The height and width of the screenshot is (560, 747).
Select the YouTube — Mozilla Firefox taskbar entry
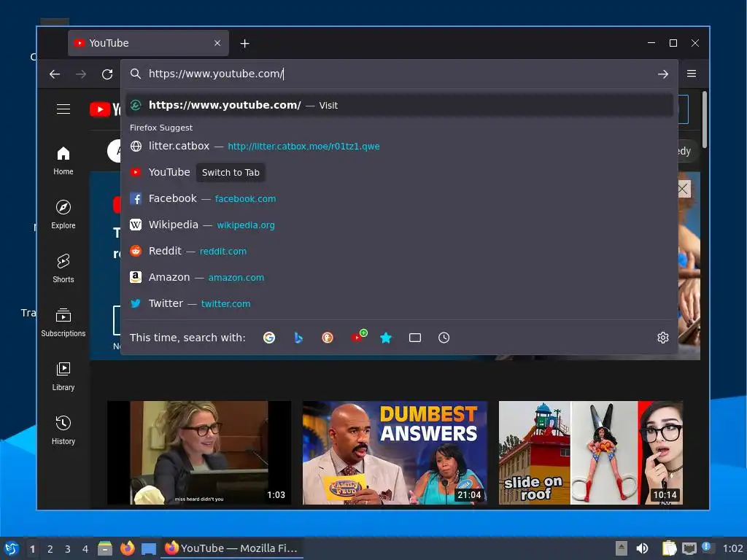point(231,548)
